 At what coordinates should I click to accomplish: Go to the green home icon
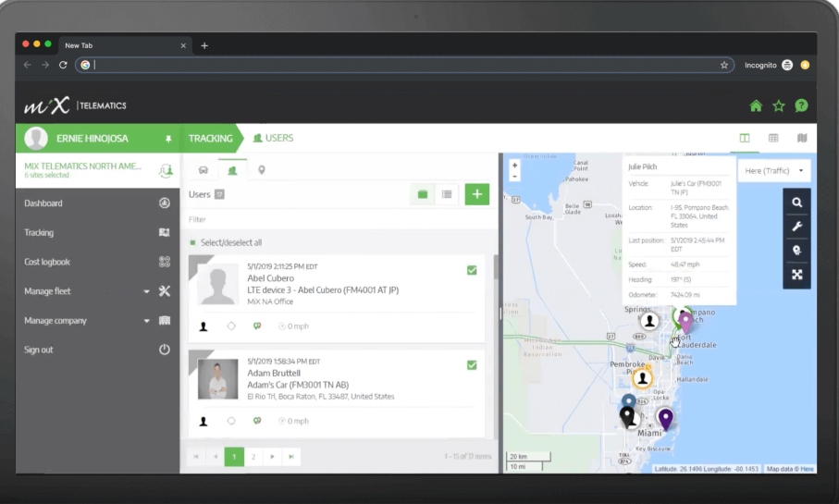pos(756,106)
